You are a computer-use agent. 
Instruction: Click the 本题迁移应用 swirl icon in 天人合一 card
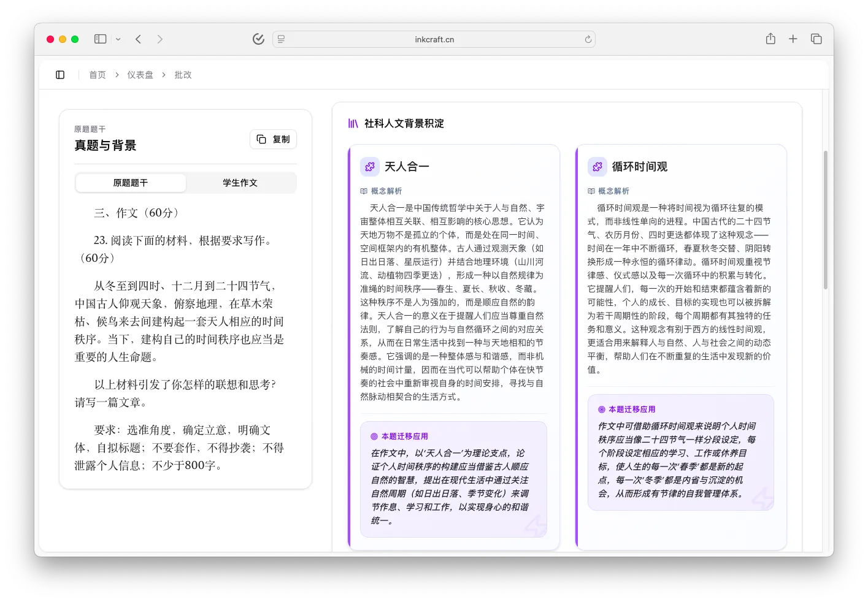click(x=373, y=436)
